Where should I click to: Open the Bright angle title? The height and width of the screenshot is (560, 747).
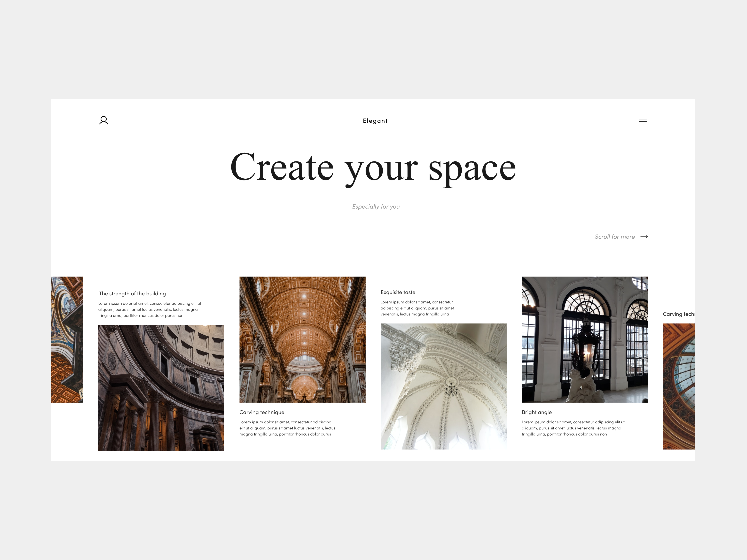click(537, 412)
